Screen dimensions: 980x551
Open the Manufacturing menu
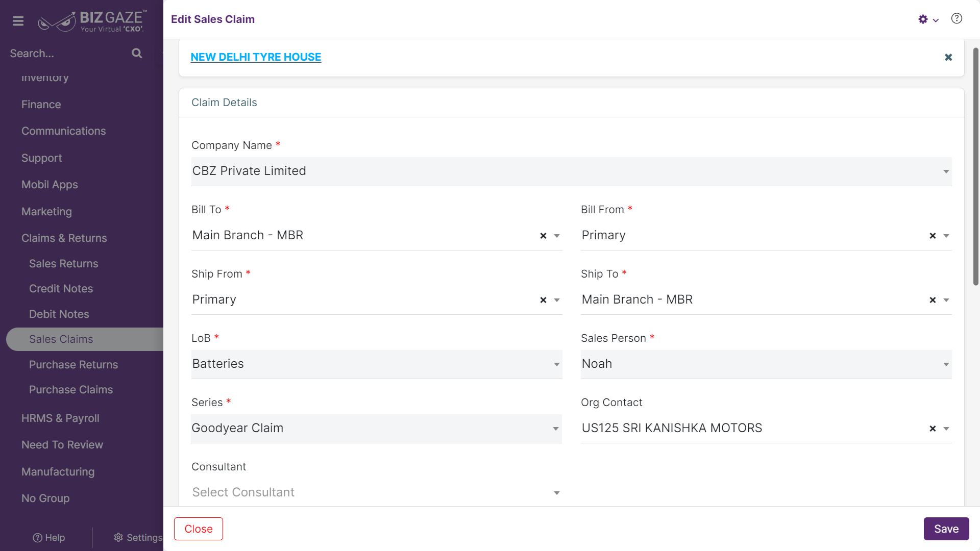[58, 471]
